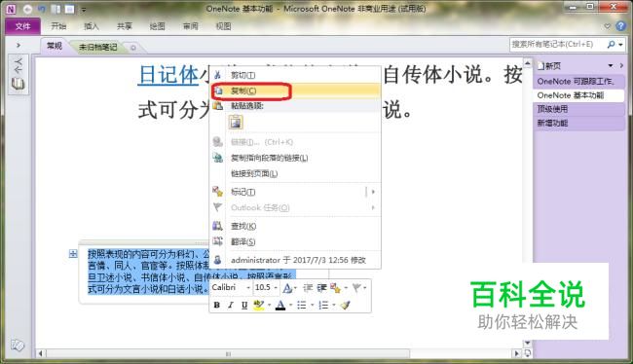Apply the font color A button
Image resolution: width=633 pixels, height=364 pixels.
click(280, 306)
